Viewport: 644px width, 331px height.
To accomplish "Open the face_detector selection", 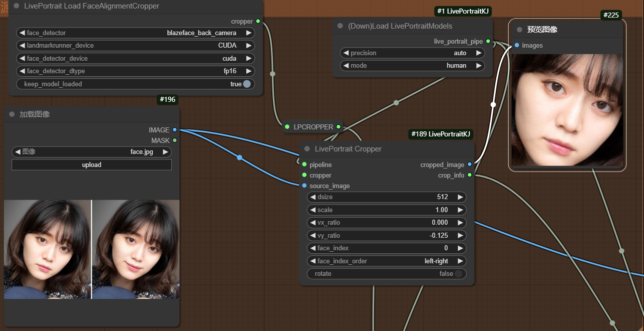I will click(x=135, y=33).
